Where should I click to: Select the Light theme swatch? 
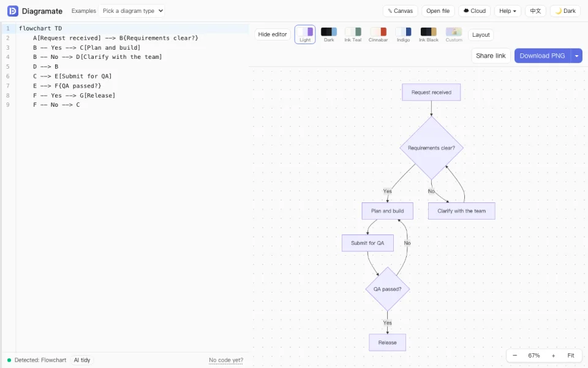coord(305,34)
